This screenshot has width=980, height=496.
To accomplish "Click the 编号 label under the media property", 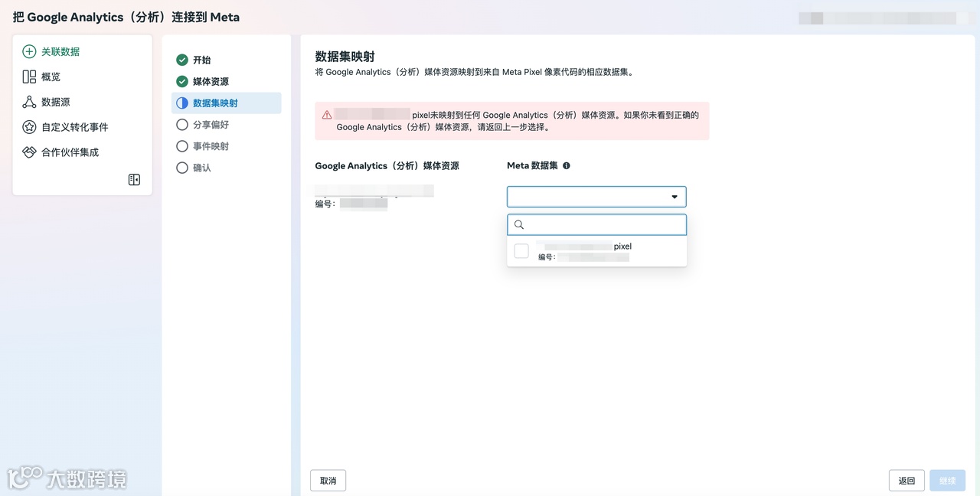I will click(x=325, y=204).
